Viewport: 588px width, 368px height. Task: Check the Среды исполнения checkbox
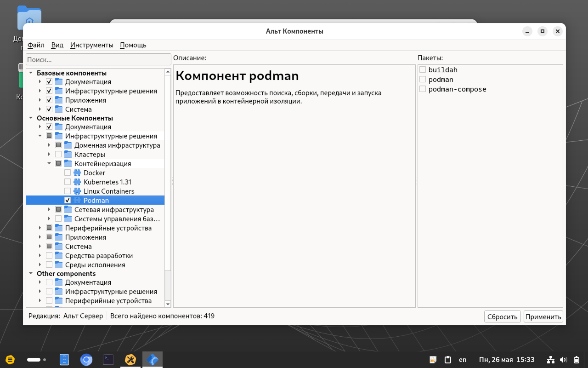coord(49,264)
